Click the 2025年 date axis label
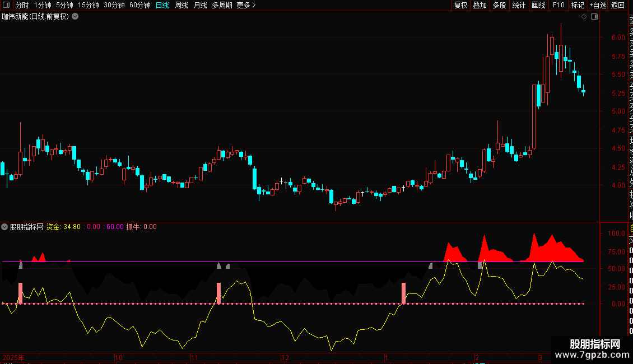The width and height of the screenshot is (633, 364). [13, 357]
